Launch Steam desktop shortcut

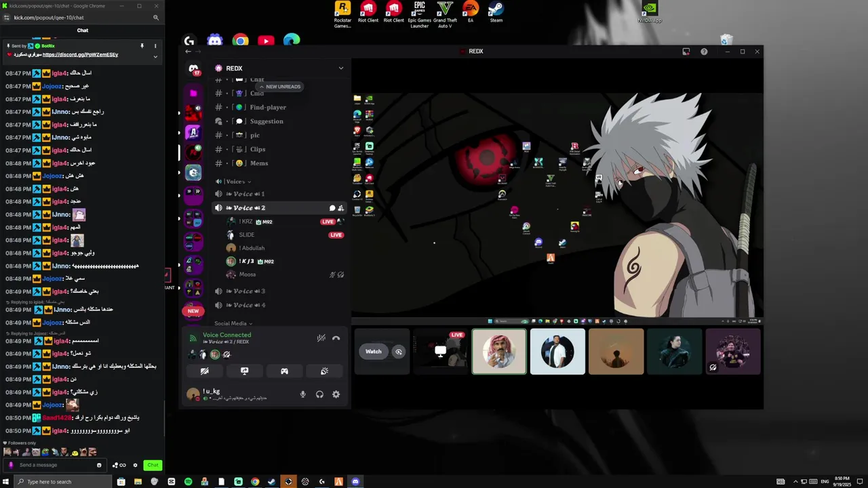pyautogui.click(x=496, y=12)
